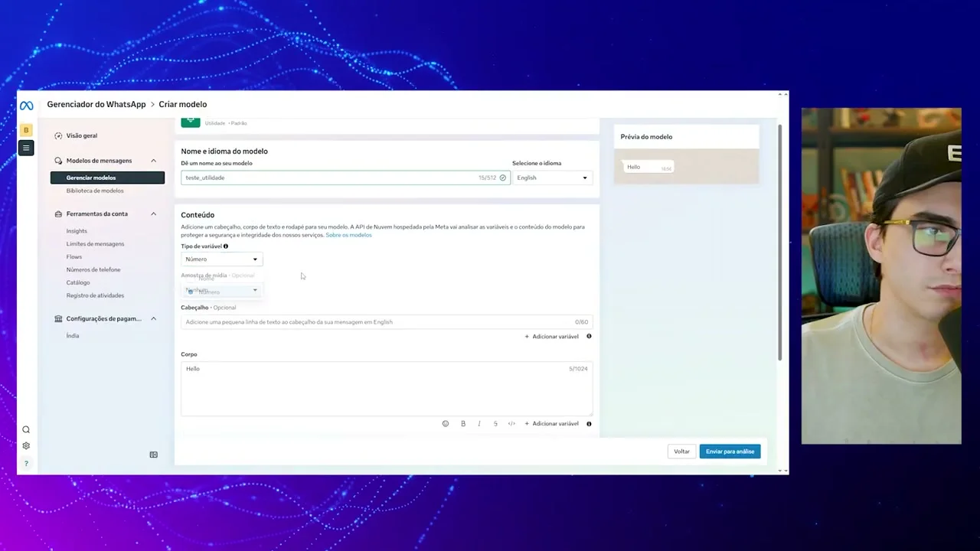Focus the Cabeçalho header text field

coord(387,322)
